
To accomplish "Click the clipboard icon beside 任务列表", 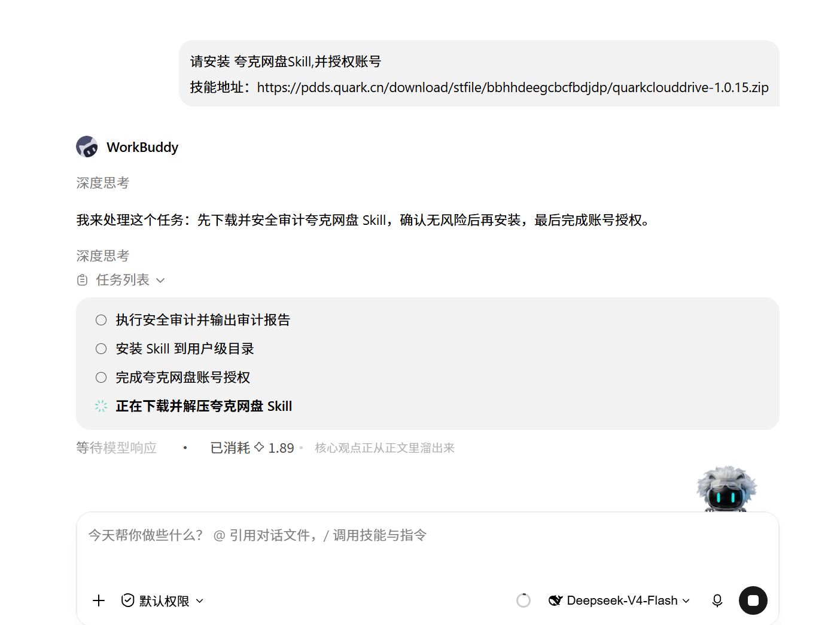I will pyautogui.click(x=83, y=280).
